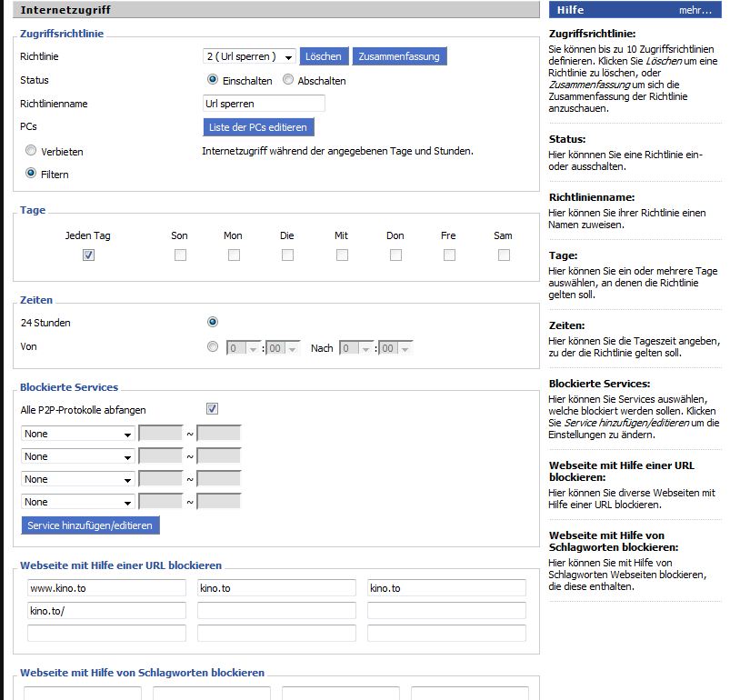
Task: Check the Mit day checkbox
Action: tap(342, 255)
